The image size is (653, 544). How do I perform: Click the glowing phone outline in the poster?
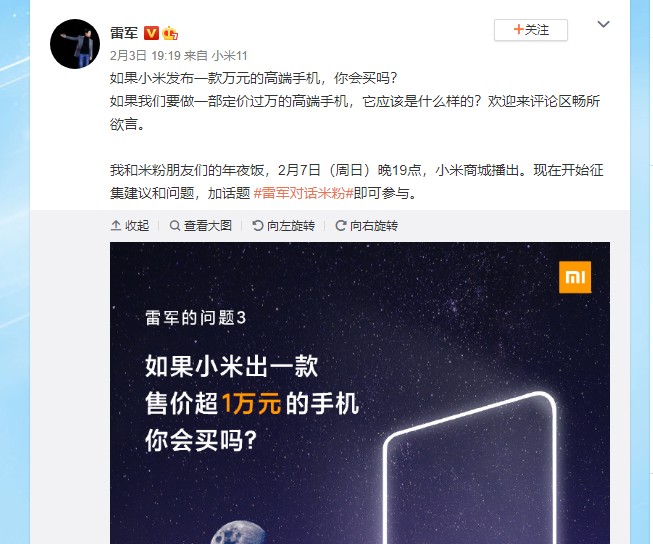[470, 467]
